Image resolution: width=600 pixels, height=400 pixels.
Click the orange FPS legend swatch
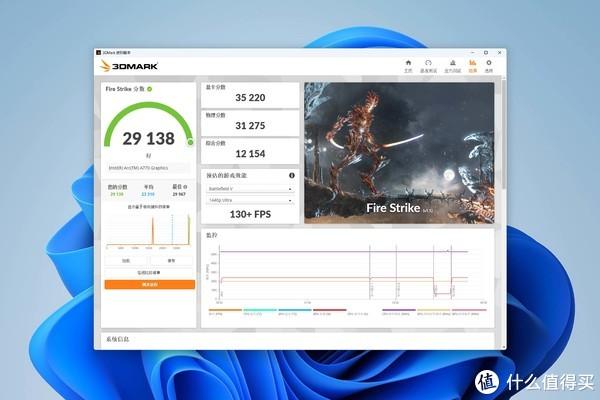point(225,310)
